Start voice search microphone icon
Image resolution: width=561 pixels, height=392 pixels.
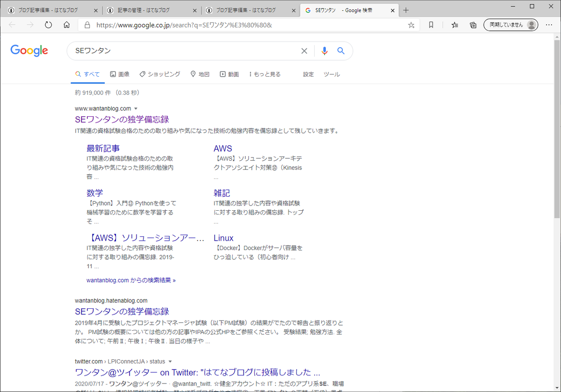point(324,51)
